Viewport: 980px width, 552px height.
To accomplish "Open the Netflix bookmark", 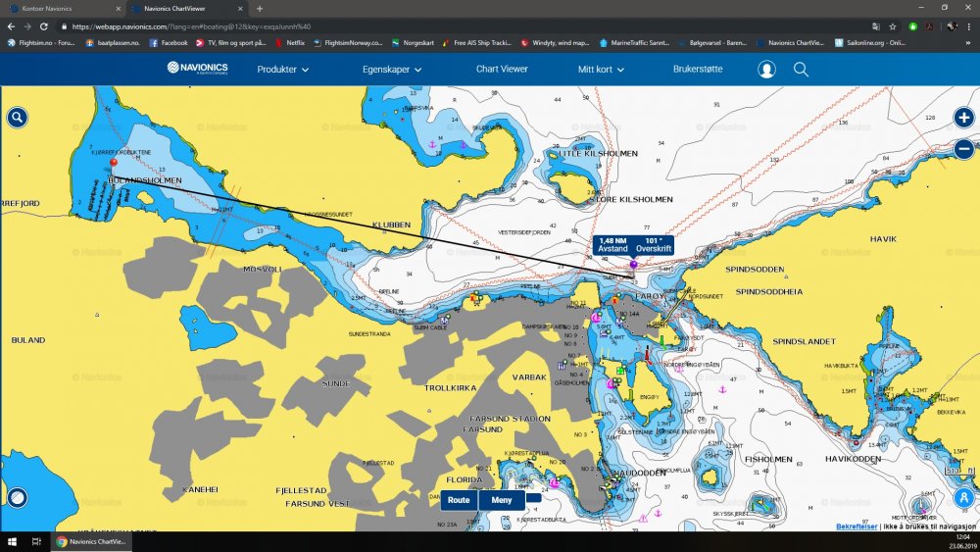I will click(290, 43).
